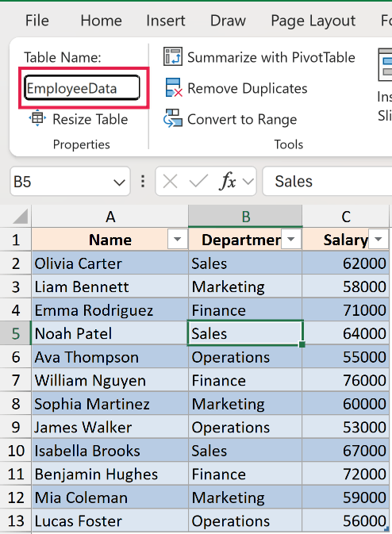
Task: Open the Page Layout tab
Action: tap(313, 21)
